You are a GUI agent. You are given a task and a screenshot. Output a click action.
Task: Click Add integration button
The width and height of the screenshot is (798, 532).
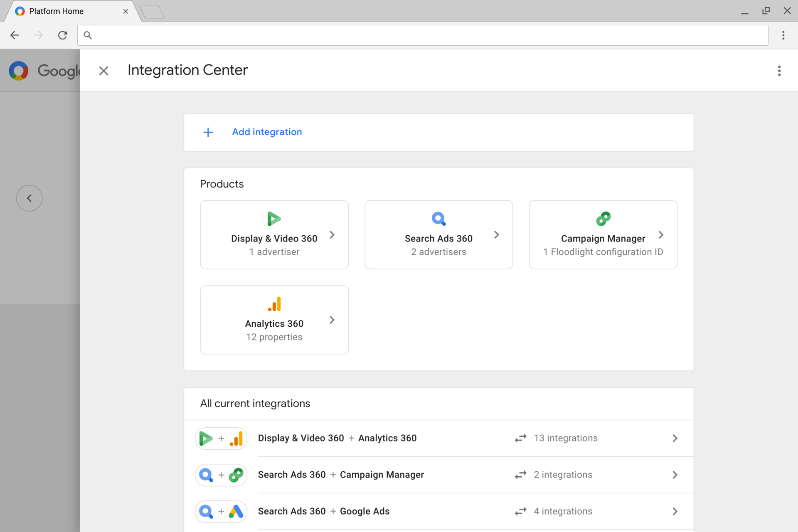coord(266,131)
